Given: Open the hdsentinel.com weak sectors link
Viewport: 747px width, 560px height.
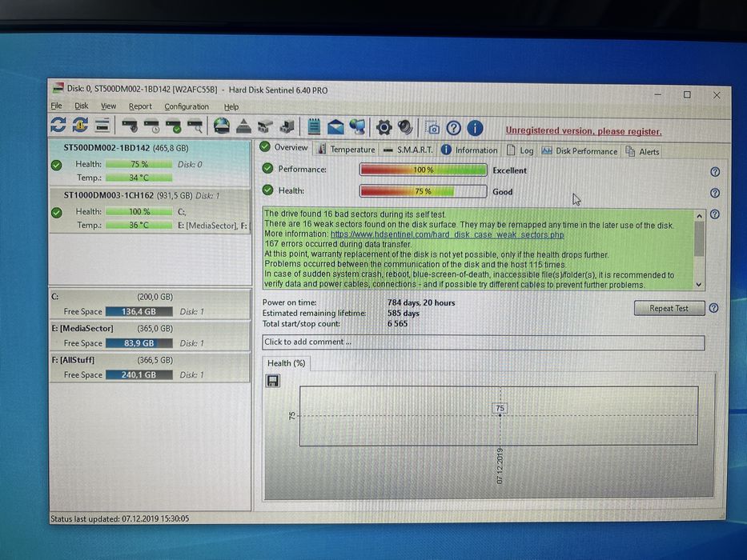Looking at the screenshot, I should (x=447, y=234).
